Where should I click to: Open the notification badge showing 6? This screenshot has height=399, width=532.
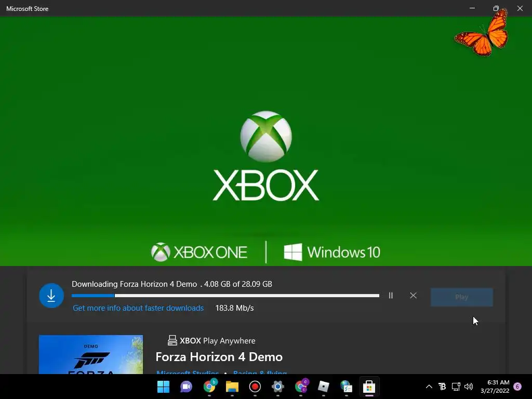click(x=517, y=387)
